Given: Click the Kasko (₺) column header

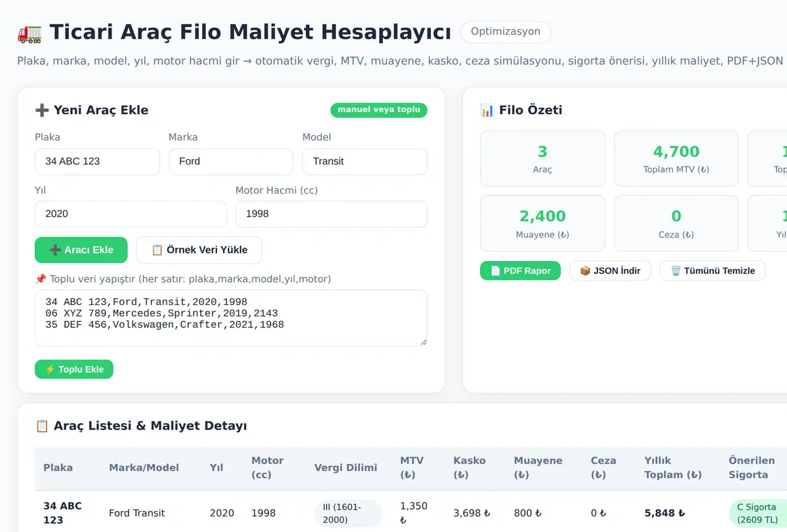Looking at the screenshot, I should point(470,468).
